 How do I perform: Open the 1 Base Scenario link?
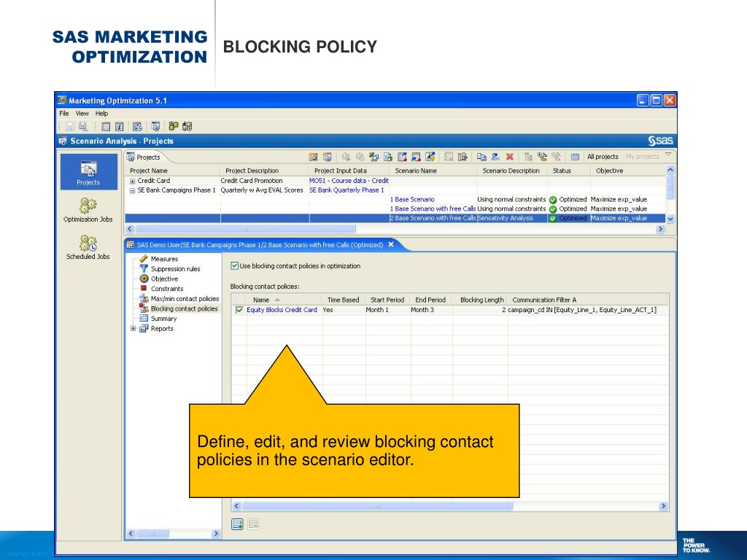click(x=412, y=200)
